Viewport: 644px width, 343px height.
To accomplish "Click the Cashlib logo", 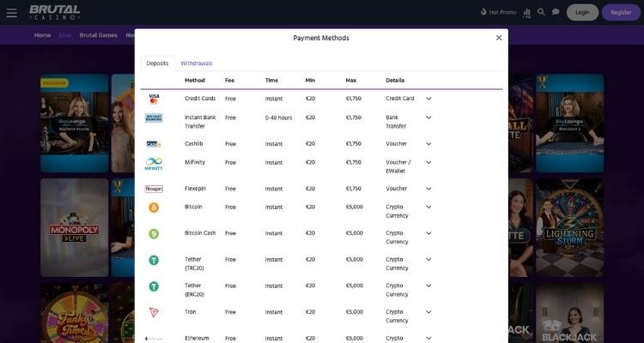I will coord(154,144).
